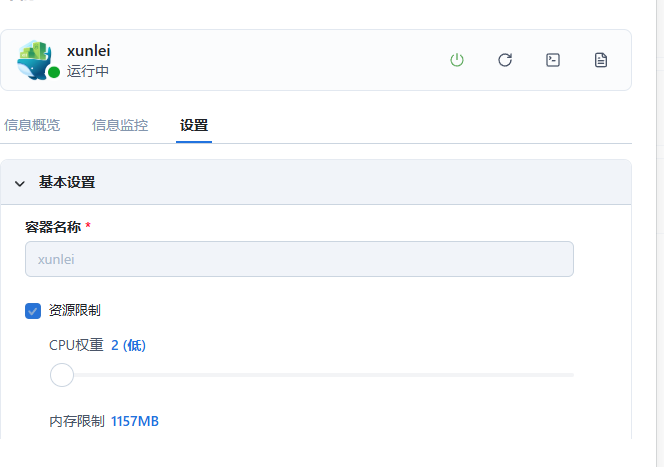Collapse the 基本设置 section chevron
This screenshot has height=467, width=664.
pyautogui.click(x=19, y=183)
